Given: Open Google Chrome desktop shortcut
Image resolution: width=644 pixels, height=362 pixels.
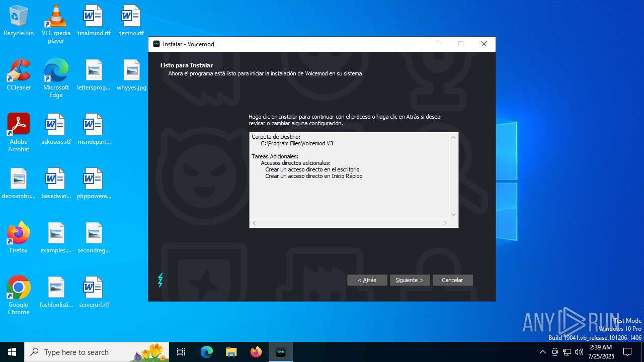Looking at the screenshot, I should (19, 296).
